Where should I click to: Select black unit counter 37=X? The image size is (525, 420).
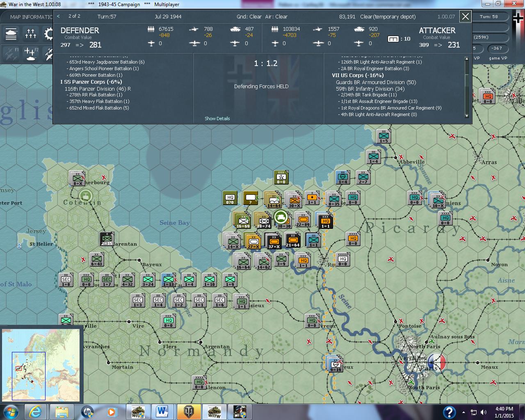pyautogui.click(x=273, y=241)
